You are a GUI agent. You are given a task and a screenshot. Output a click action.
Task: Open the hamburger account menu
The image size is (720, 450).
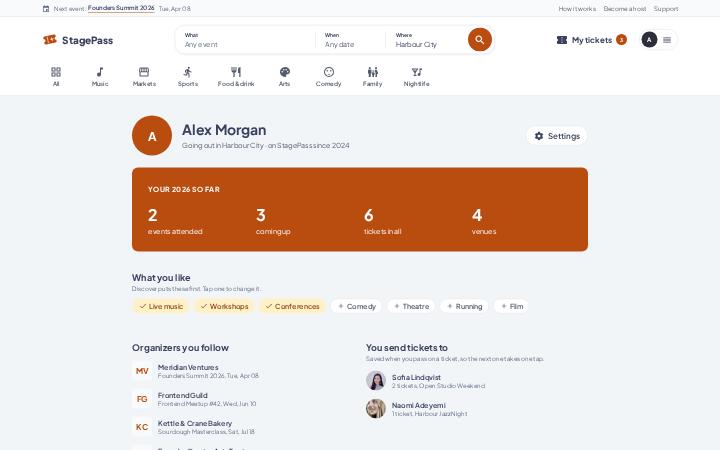(667, 40)
